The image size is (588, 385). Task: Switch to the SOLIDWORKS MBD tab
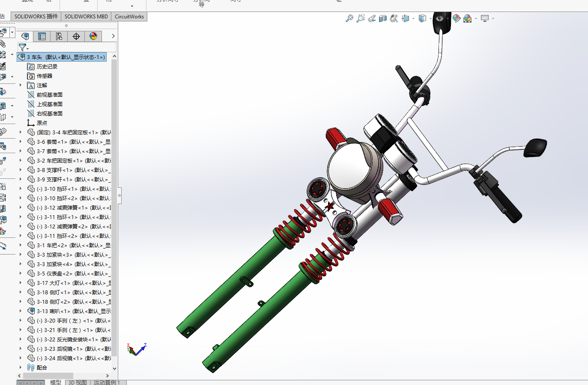point(86,17)
